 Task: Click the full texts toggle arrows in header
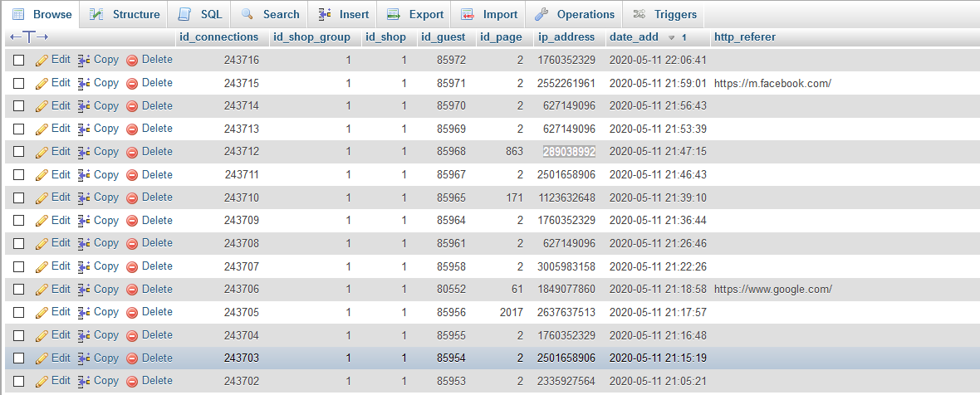[x=29, y=37]
